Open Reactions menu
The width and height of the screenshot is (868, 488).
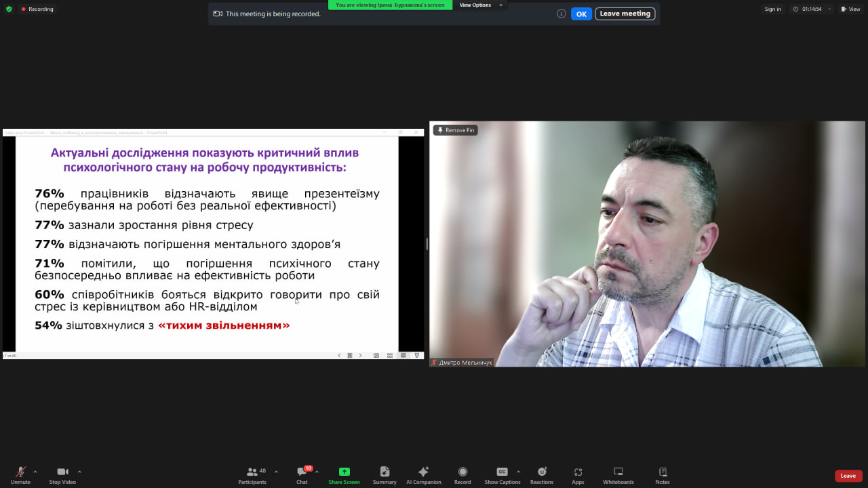(542, 475)
